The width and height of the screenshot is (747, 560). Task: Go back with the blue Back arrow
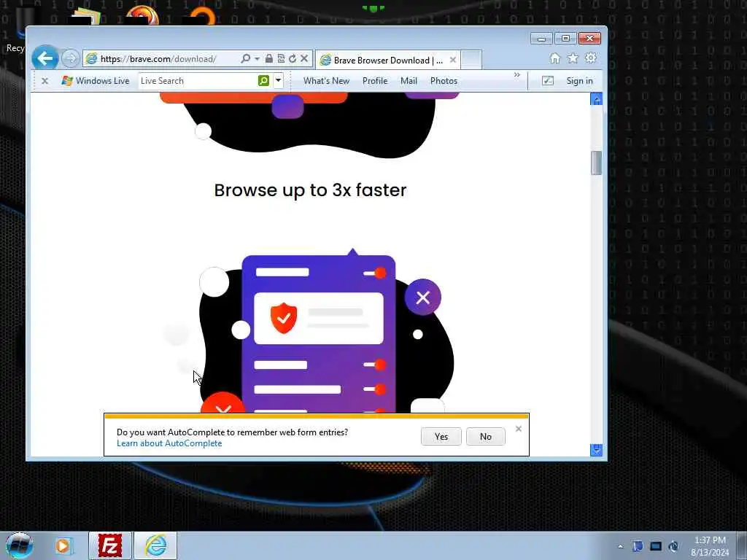point(44,58)
